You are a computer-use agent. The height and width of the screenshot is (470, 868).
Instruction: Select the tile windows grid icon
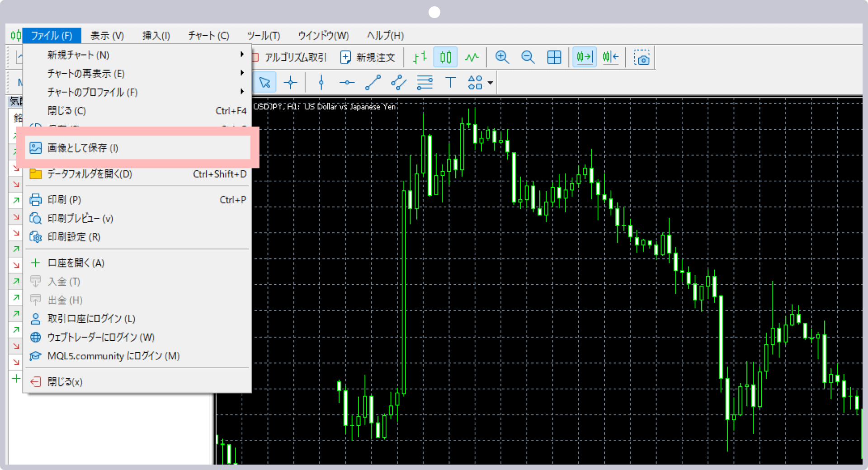(554, 57)
